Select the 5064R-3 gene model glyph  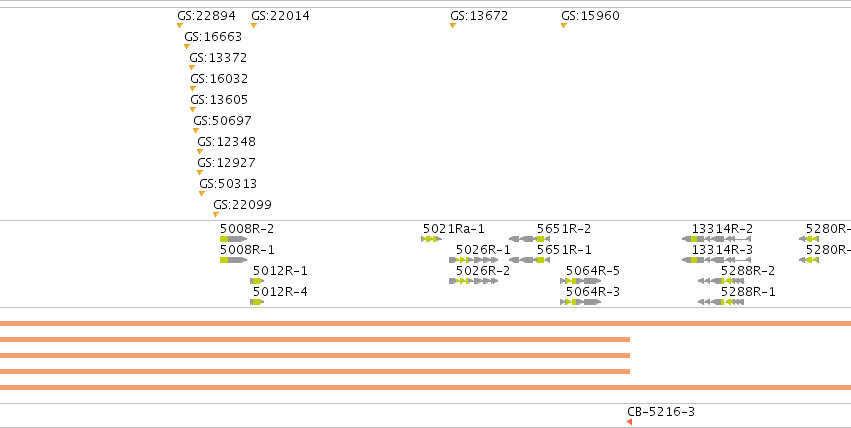tap(580, 302)
